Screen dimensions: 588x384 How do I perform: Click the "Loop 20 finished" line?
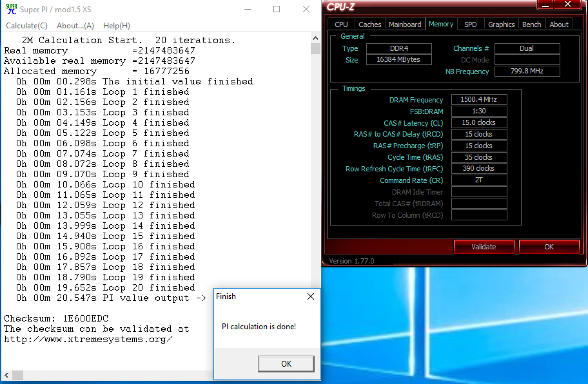click(105, 288)
